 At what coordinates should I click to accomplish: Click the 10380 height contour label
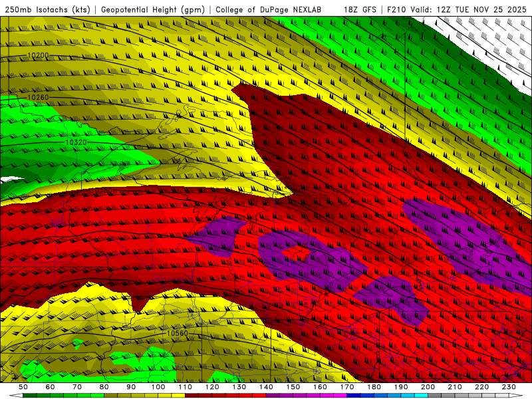pos(102,191)
